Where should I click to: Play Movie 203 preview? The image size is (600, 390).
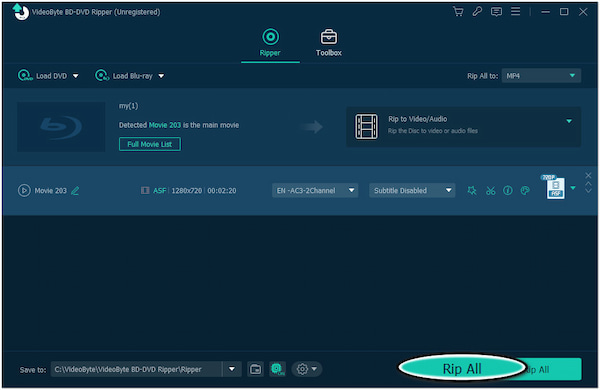pos(24,190)
